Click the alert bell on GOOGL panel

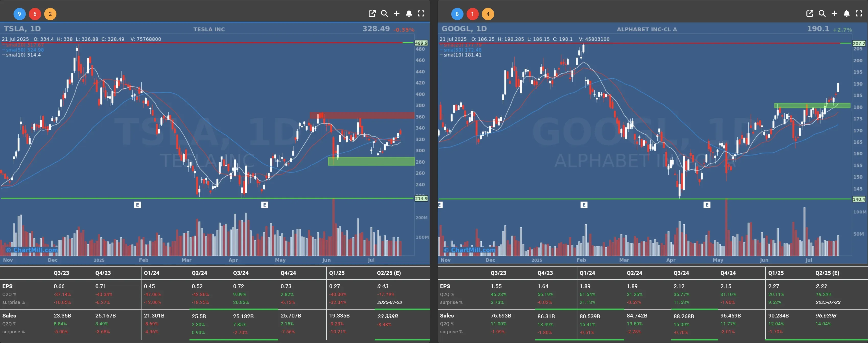847,14
